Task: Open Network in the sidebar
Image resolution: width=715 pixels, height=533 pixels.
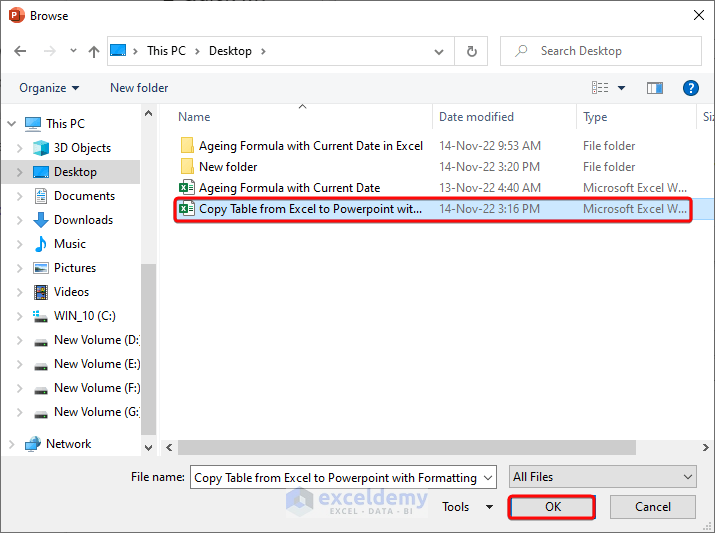Action: (68, 444)
